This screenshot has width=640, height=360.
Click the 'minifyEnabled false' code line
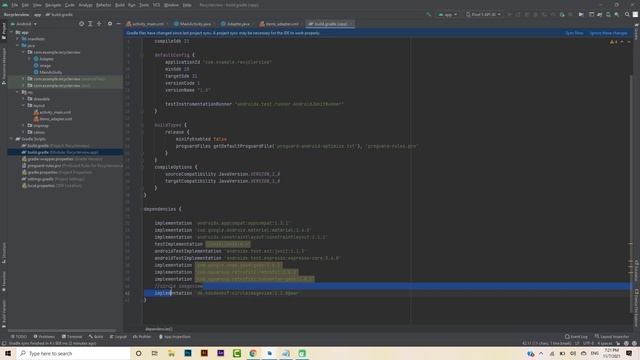click(201, 139)
